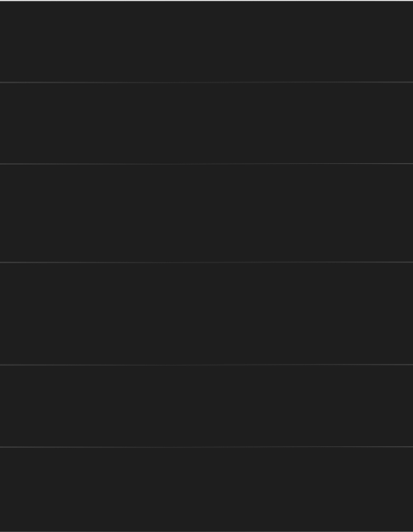Click the divider between second and third rows
Image resolution: width=413 pixels, height=532 pixels.
(x=206, y=164)
